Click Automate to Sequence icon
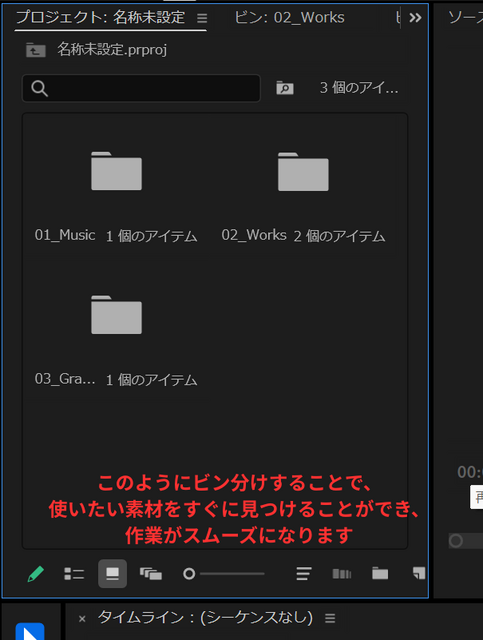Screen dimensions: 483x640 pyautogui.click(x=342, y=574)
